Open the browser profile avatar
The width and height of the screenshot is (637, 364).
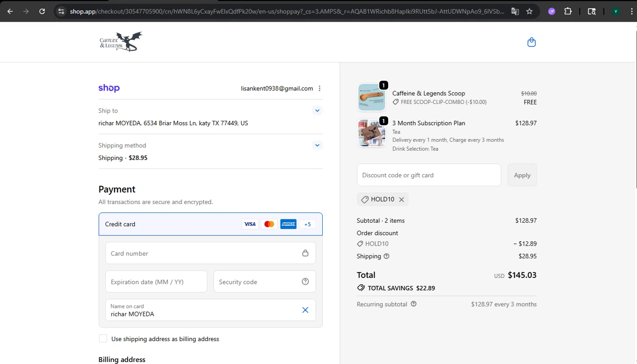tap(615, 11)
